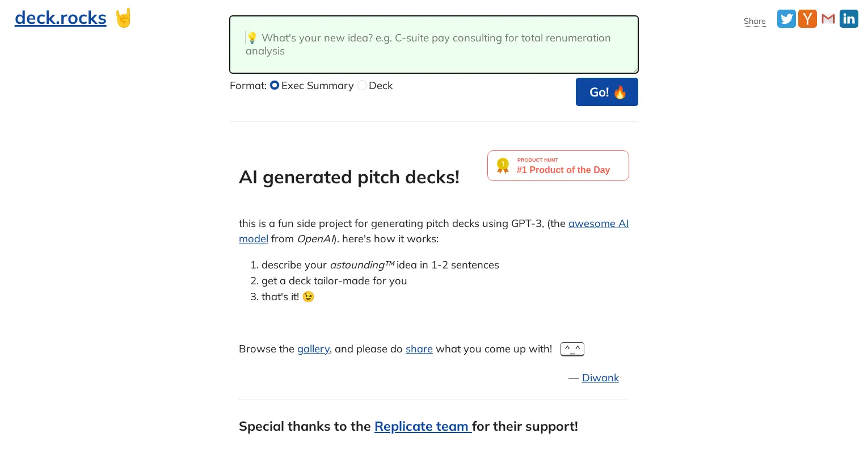
Task: Share via the Hacker News Y icon
Action: coord(807,18)
